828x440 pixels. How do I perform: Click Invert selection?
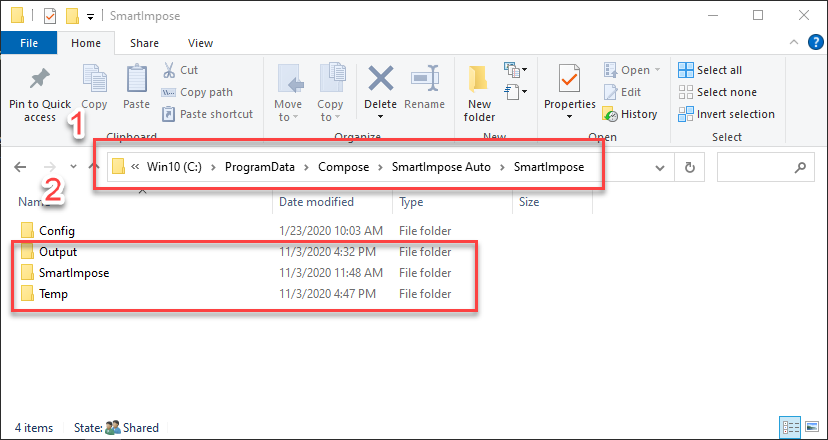point(727,114)
